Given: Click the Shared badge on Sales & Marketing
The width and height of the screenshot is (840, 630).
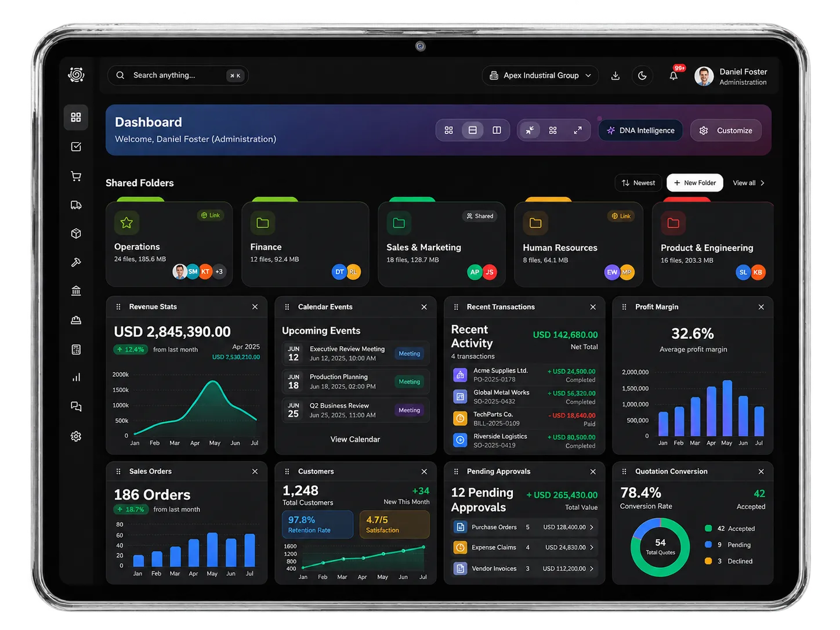Looking at the screenshot, I should pyautogui.click(x=480, y=216).
